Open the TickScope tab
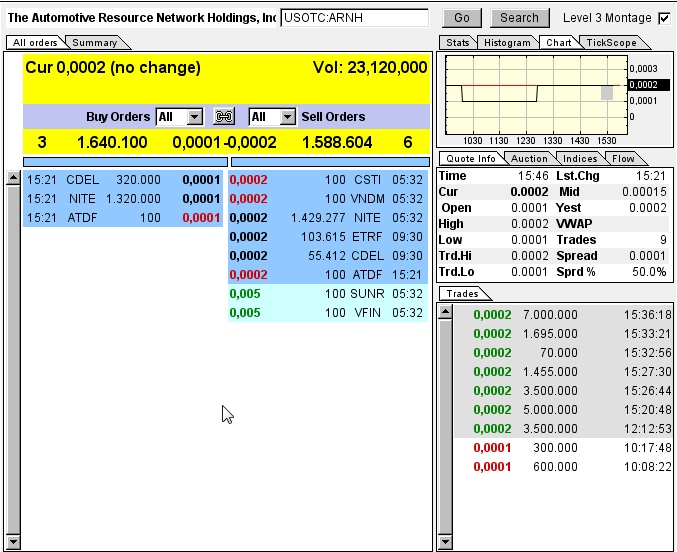The height and width of the screenshot is (552, 677). 612,43
